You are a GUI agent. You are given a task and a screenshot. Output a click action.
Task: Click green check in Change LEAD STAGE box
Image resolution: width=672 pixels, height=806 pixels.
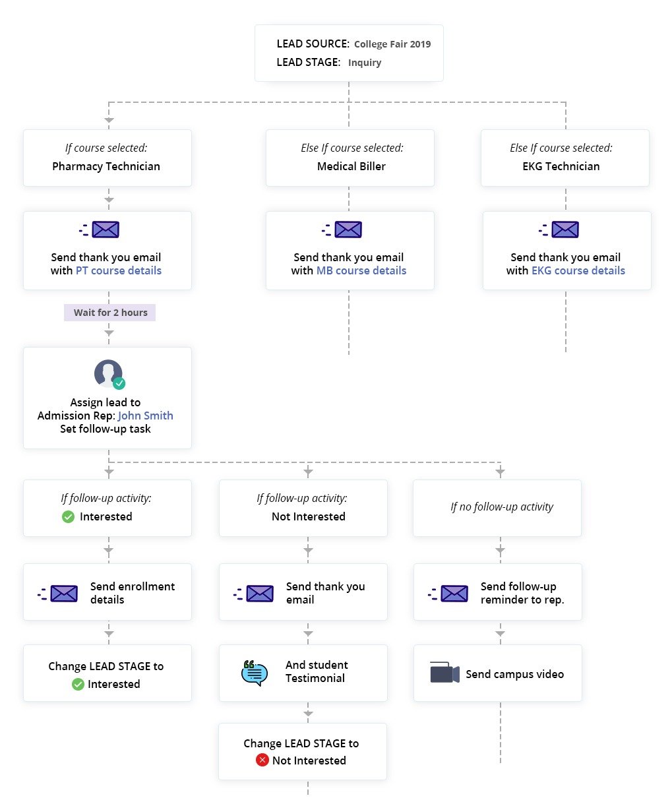(x=78, y=684)
